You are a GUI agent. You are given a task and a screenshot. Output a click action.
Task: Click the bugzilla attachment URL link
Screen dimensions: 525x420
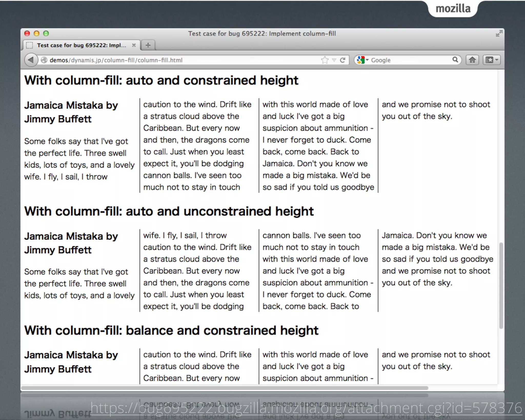coord(306,408)
